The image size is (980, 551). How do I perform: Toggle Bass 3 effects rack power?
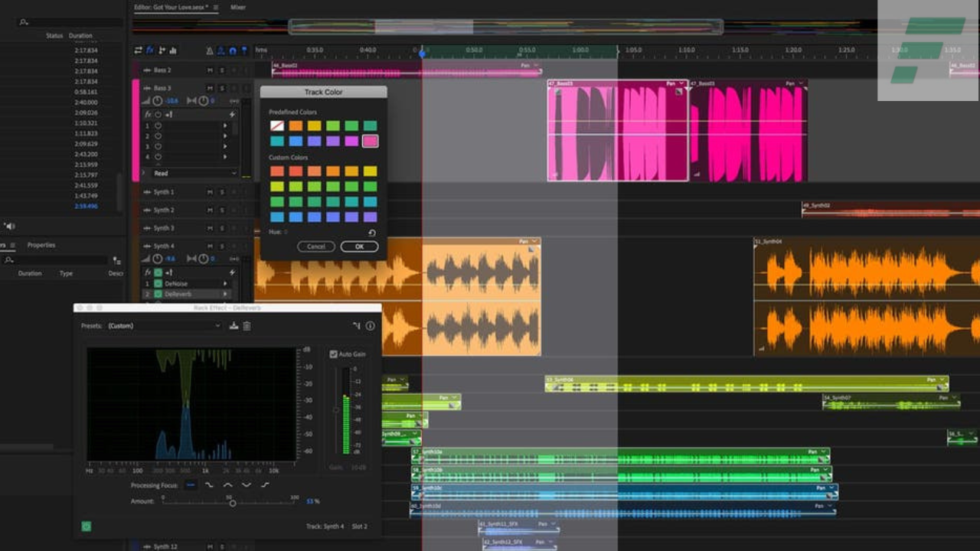(158, 115)
